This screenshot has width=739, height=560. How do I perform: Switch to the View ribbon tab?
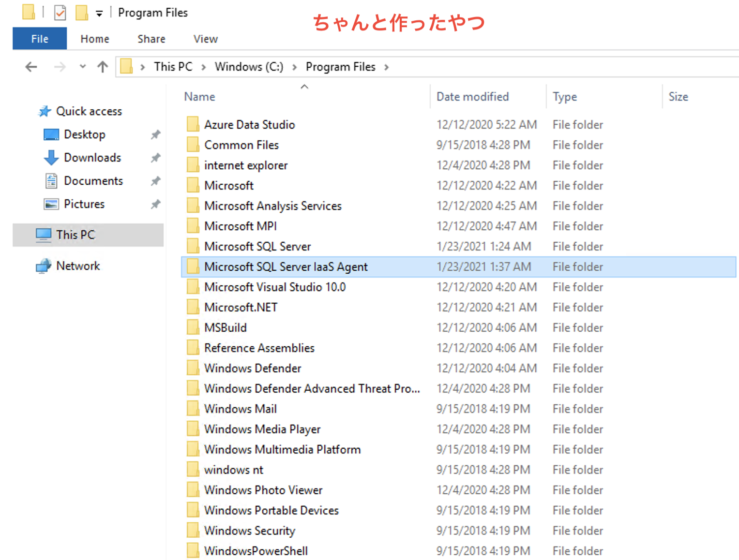205,39
